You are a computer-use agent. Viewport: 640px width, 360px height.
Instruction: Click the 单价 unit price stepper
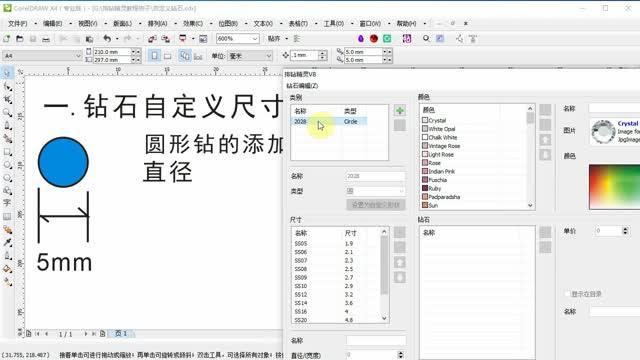coord(625,231)
